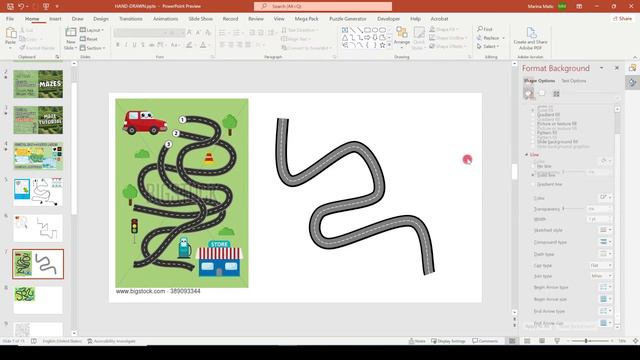
Task: Switch to Reading View
Action: point(542,341)
